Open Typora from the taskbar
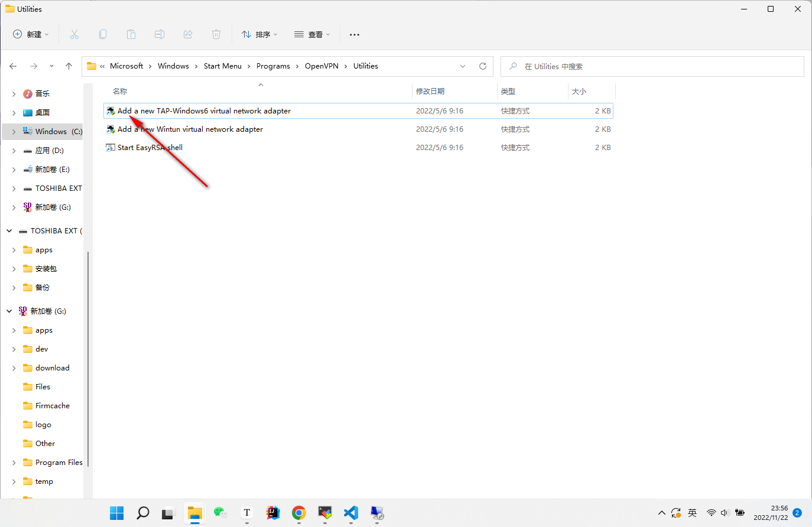Screen dimensions: 812x527 [247, 513]
